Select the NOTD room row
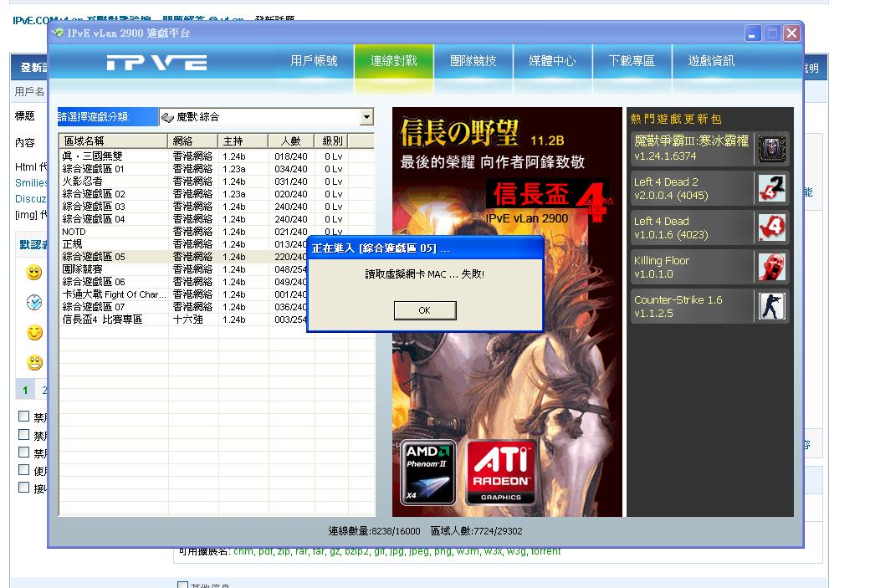The image size is (870, 588). click(217, 232)
